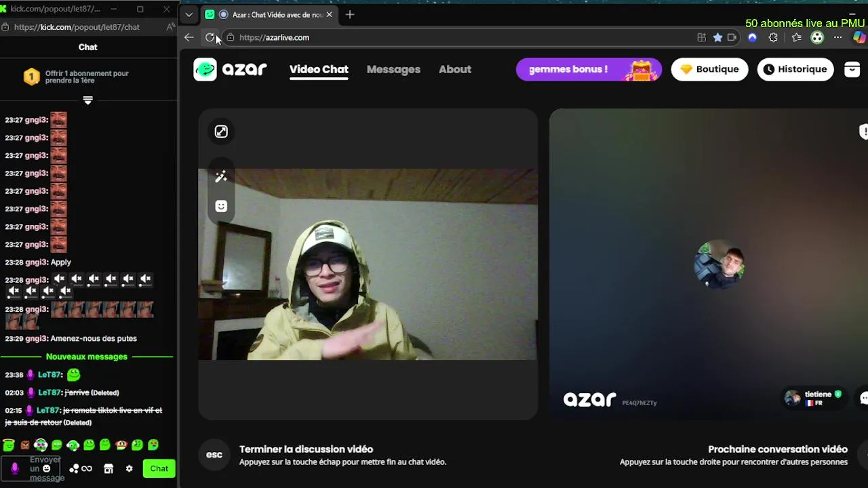Click the browser refresh icon
This screenshot has width=868, height=488.
[x=210, y=37]
